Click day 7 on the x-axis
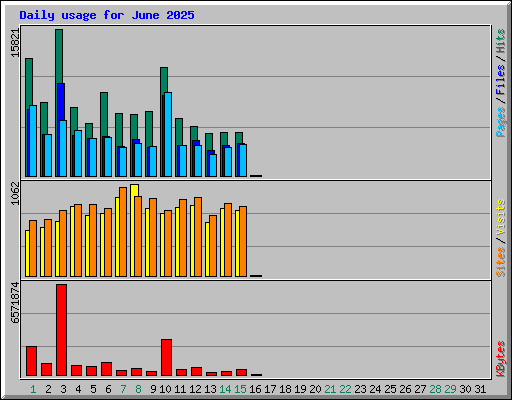This screenshot has width=512, height=400. 123,389
